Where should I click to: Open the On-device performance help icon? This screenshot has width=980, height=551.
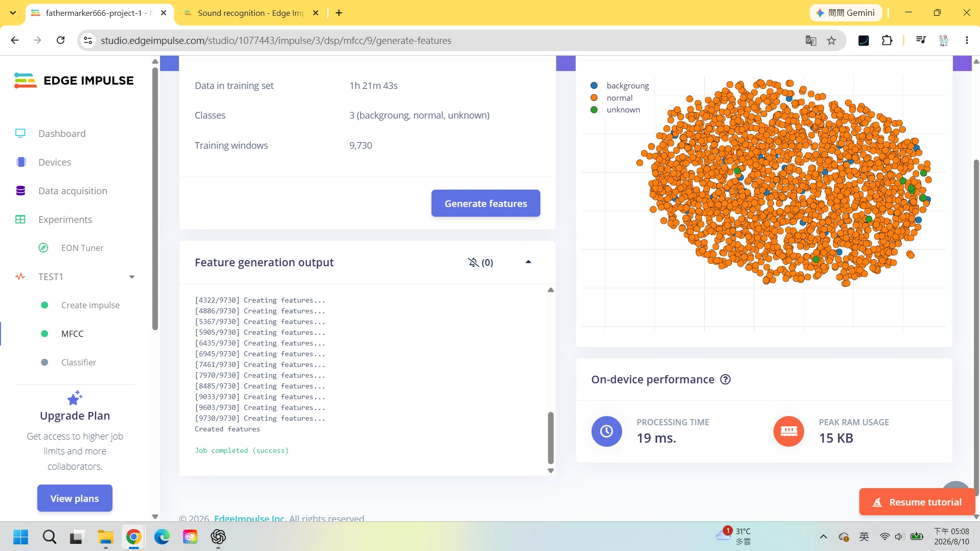coord(725,379)
